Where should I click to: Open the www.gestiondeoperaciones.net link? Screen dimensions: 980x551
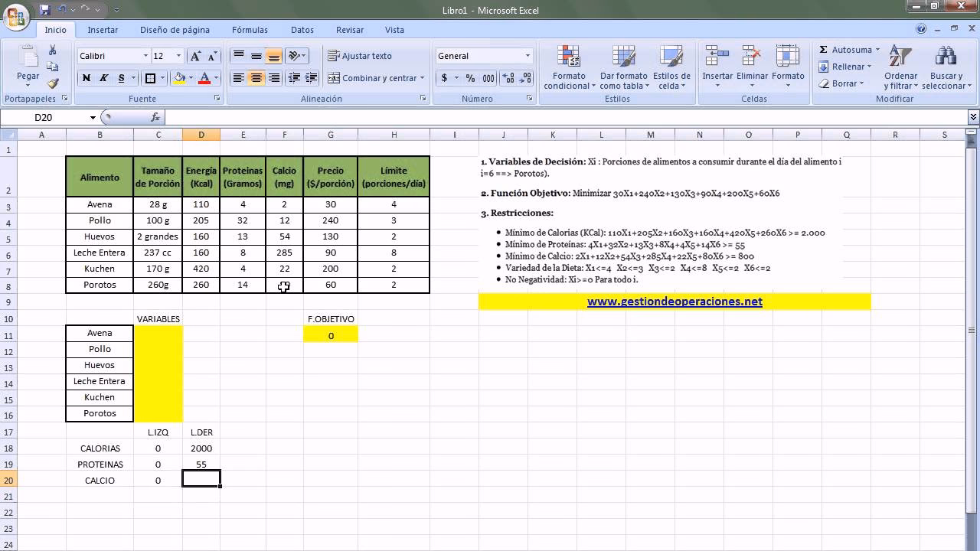(675, 302)
